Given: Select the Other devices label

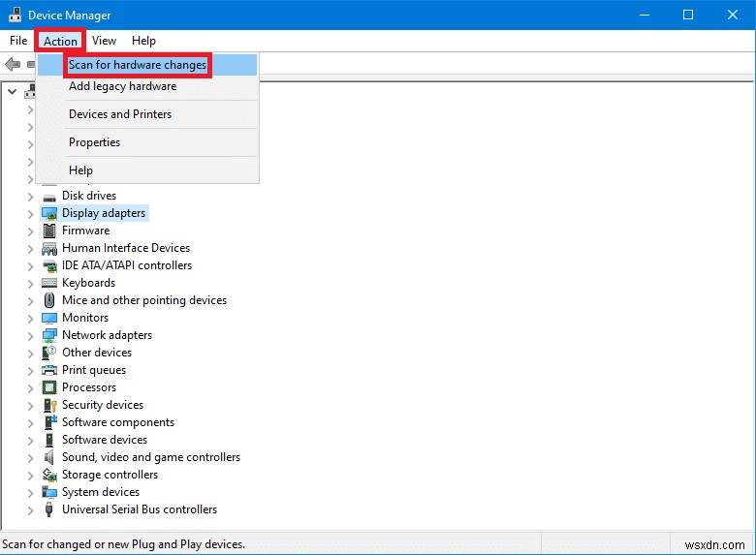Looking at the screenshot, I should click(97, 353).
